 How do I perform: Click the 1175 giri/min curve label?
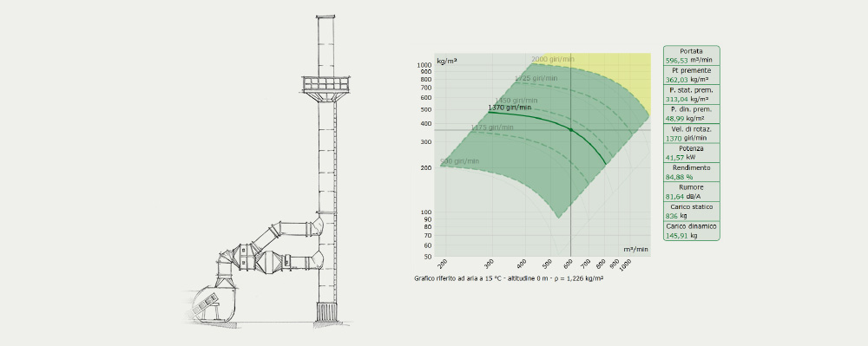(x=492, y=127)
